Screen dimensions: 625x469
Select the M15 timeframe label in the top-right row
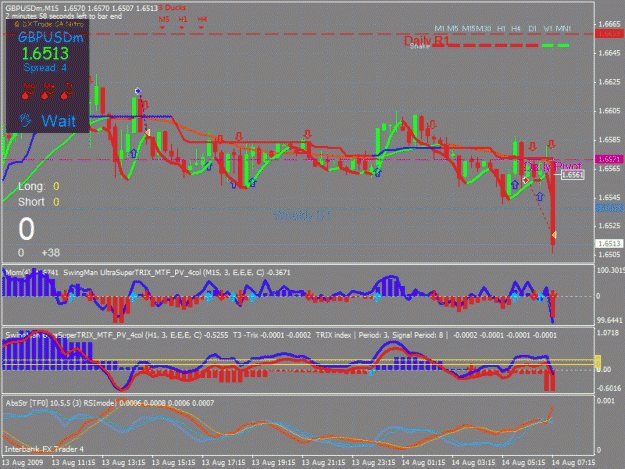(468, 29)
